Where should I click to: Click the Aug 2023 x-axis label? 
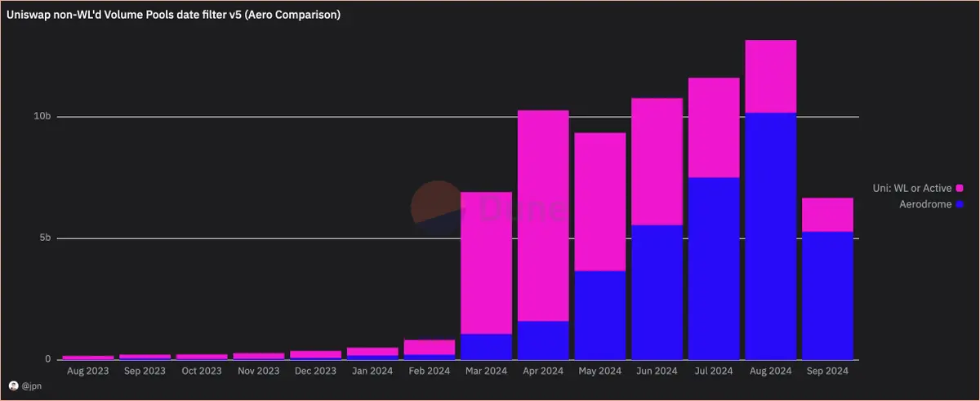click(x=88, y=371)
